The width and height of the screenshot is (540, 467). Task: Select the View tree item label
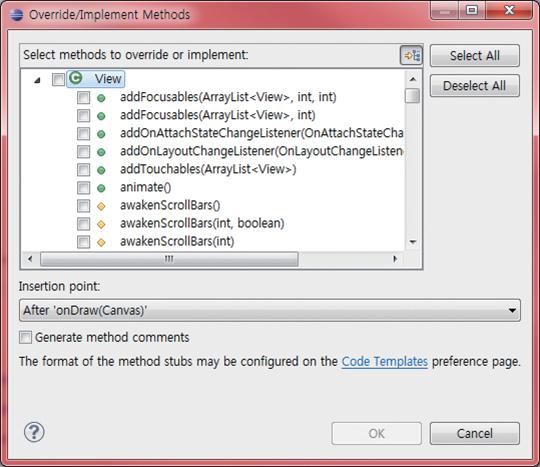tap(108, 79)
